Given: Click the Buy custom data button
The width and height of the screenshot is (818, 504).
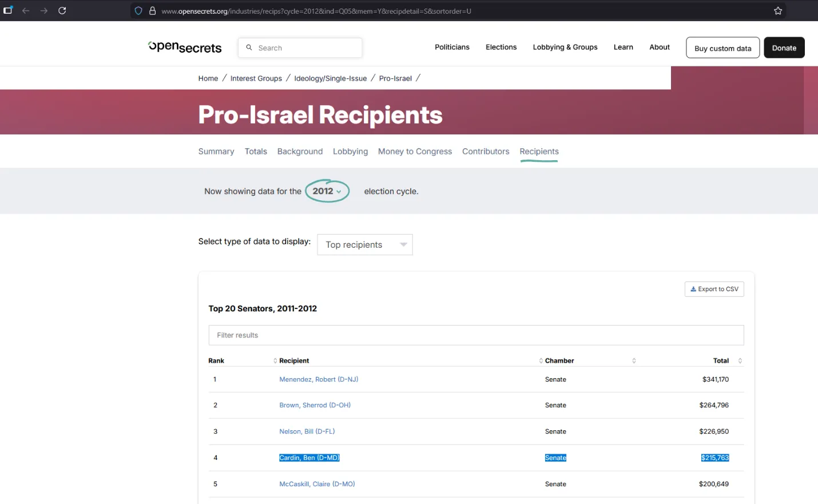Looking at the screenshot, I should (723, 48).
